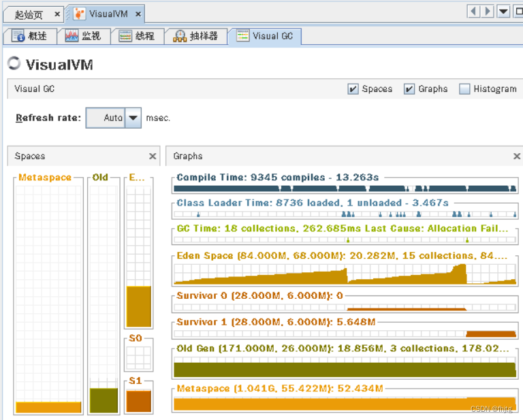Click the Visual GC tab icon

pos(243,35)
